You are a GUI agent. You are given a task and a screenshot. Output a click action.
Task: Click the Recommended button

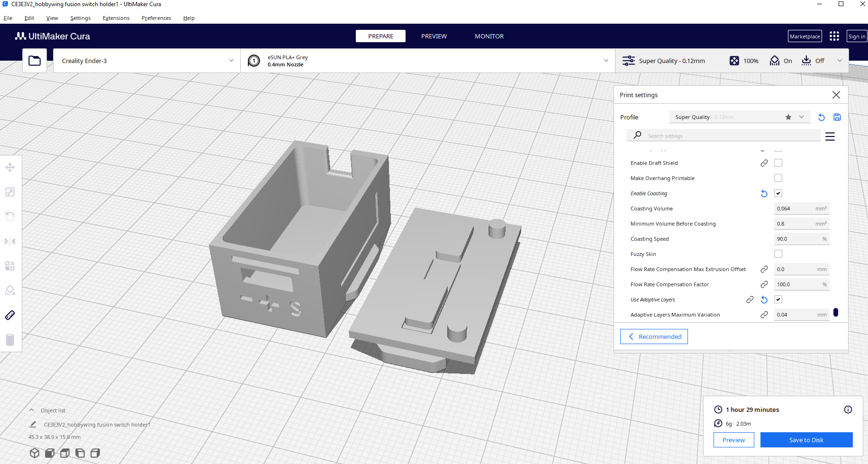tap(654, 337)
